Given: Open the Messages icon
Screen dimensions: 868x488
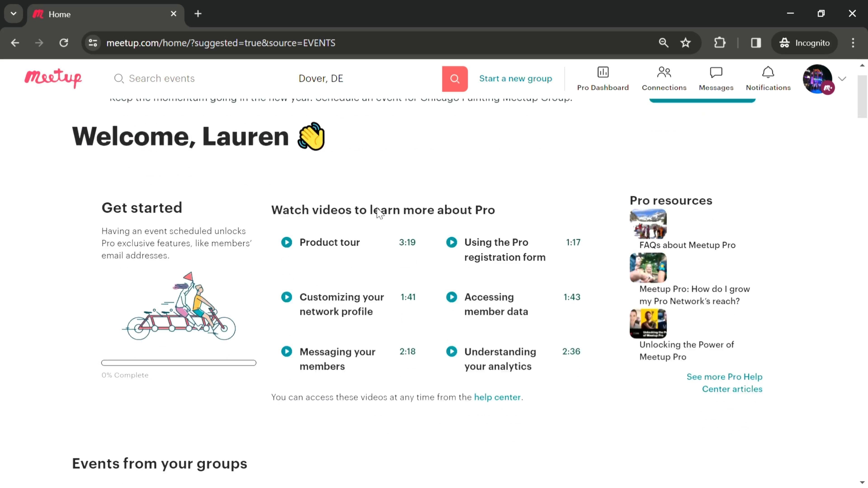Looking at the screenshot, I should click(716, 72).
